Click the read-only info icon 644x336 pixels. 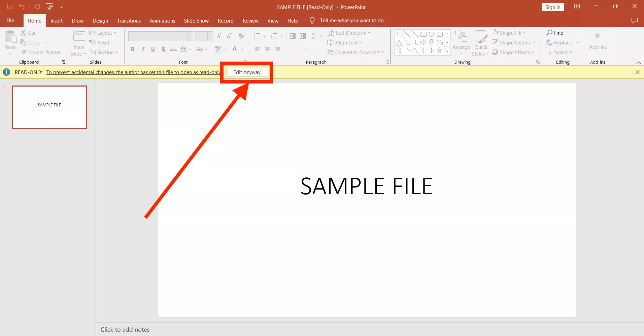click(6, 72)
